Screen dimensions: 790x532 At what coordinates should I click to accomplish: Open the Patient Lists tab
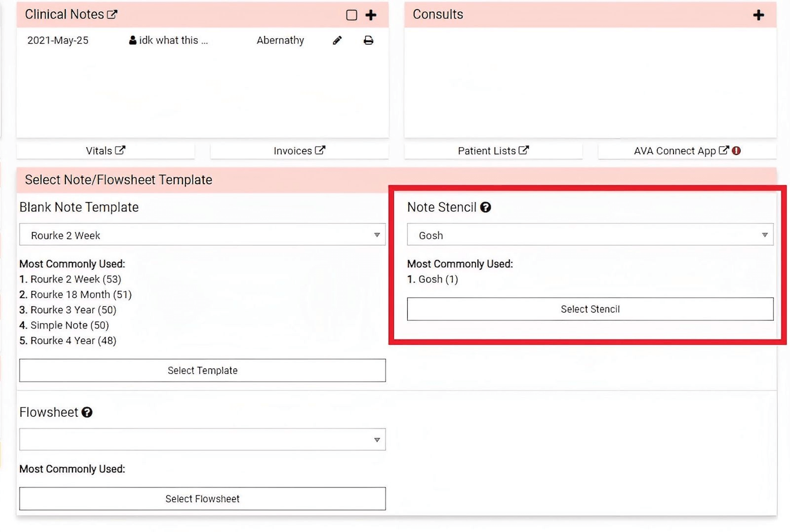coord(493,151)
